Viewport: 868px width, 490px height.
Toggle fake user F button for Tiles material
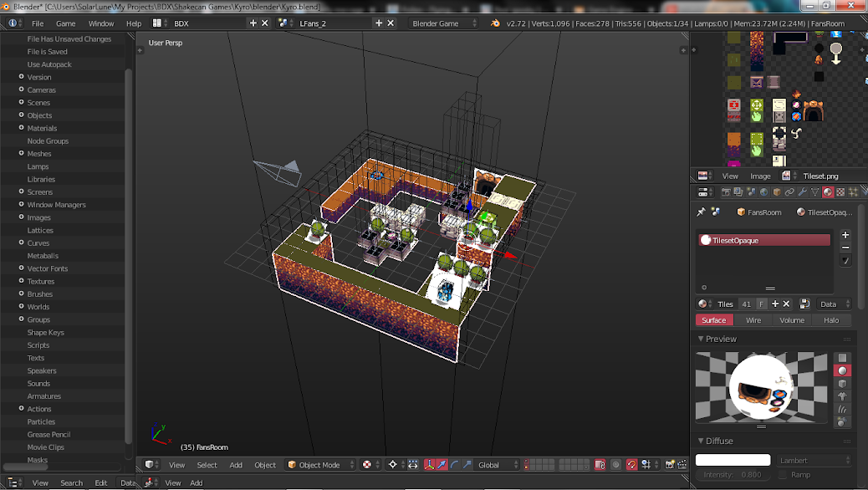[762, 304]
